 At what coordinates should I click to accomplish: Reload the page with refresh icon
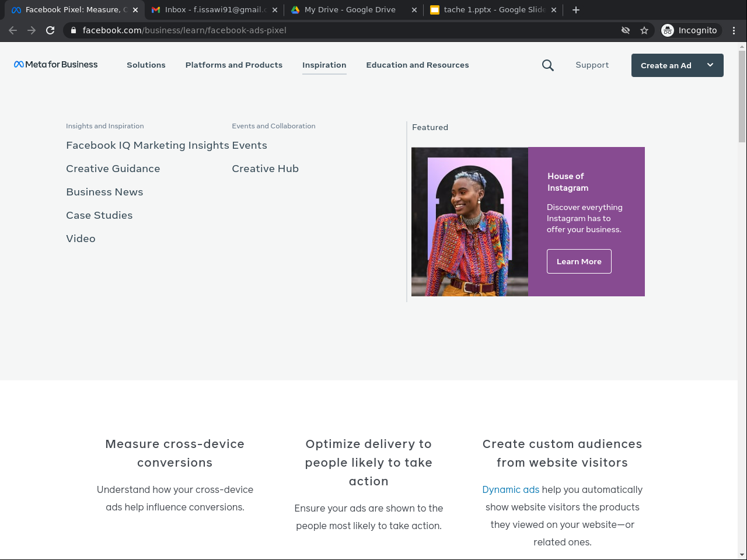[50, 30]
